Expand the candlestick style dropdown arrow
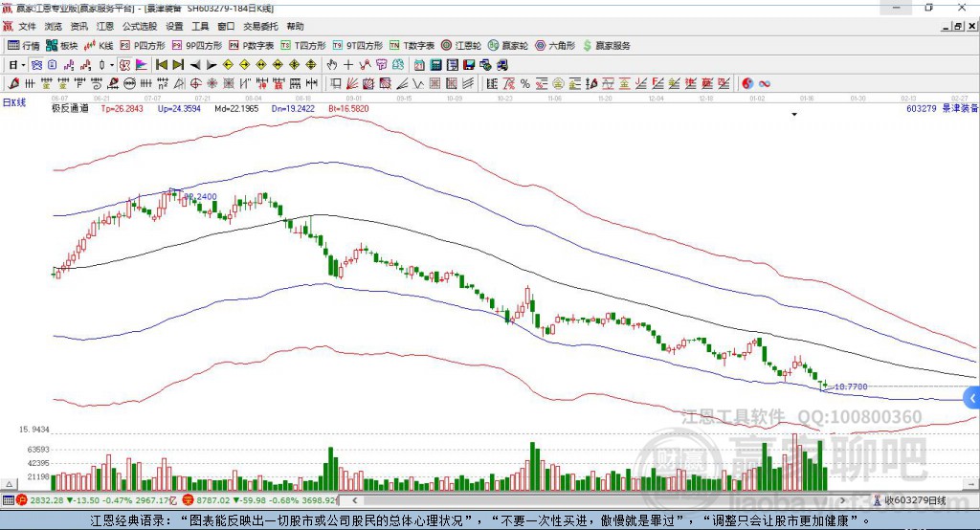Screen dimensions: 980x530 click(x=112, y=65)
